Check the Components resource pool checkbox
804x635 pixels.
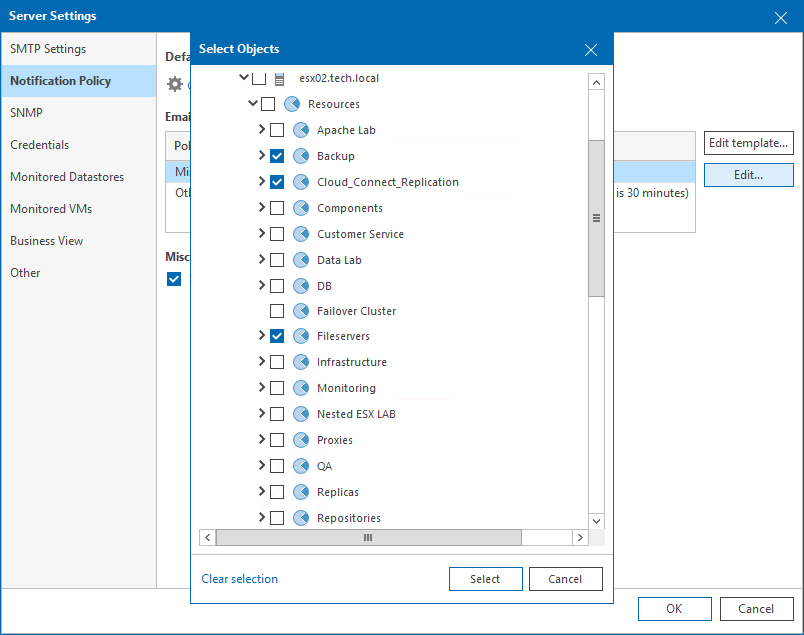pyautogui.click(x=277, y=208)
